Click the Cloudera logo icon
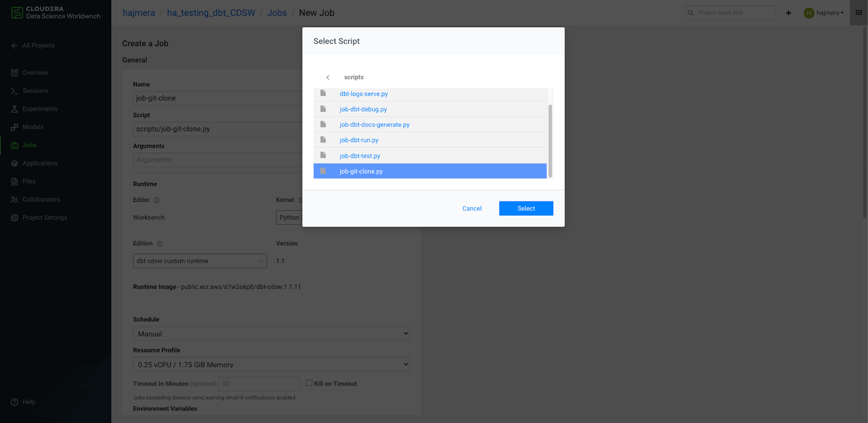This screenshot has width=868, height=423. pos(17,12)
